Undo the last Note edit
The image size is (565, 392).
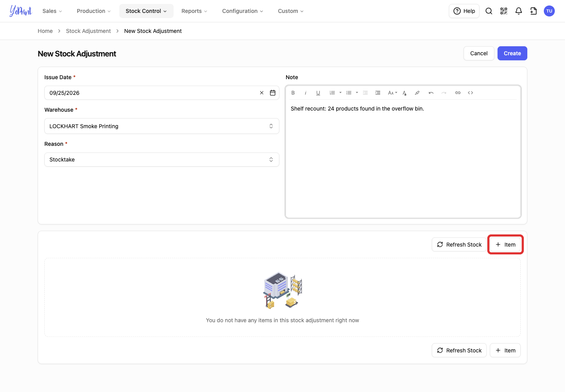click(431, 93)
